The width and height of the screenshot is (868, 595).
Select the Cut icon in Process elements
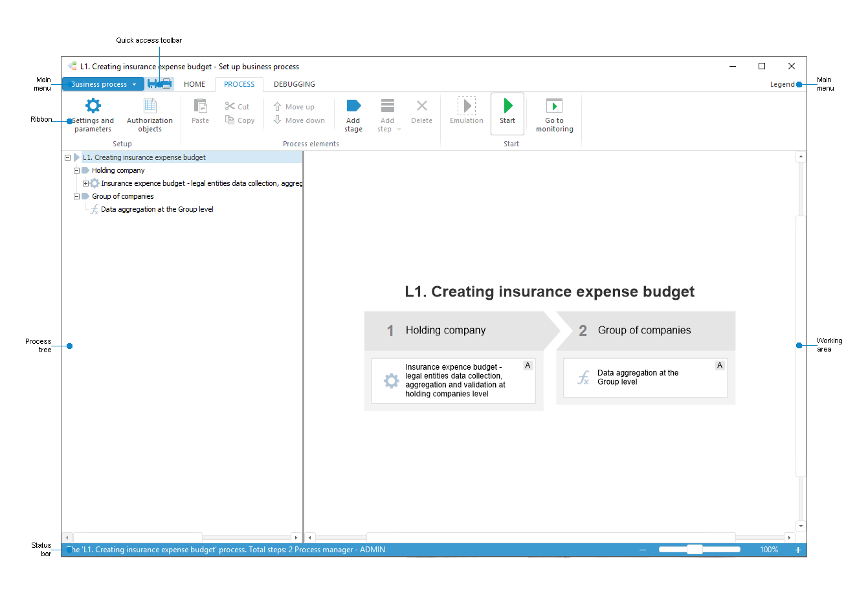pos(231,106)
